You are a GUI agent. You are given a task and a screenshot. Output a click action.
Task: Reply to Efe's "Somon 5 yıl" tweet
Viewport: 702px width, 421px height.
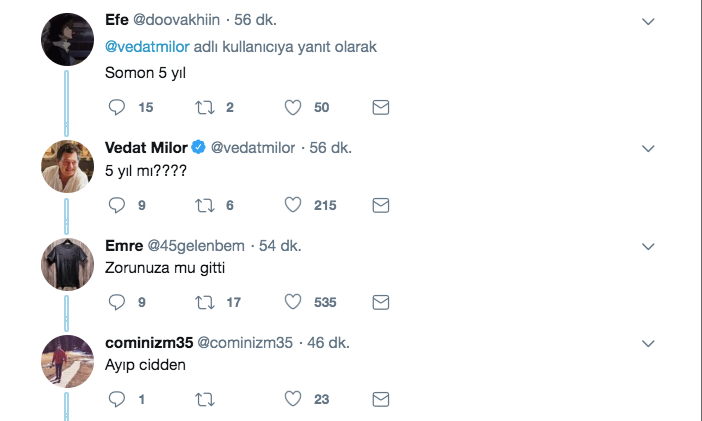point(117,107)
